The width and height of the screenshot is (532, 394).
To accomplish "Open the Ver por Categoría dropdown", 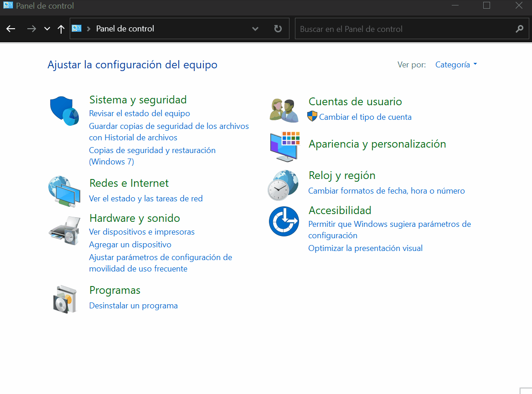I will (x=456, y=64).
